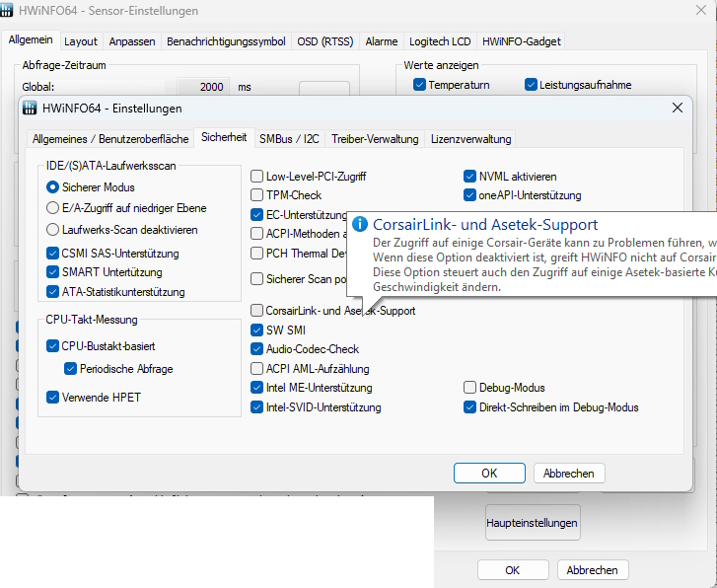
Task: Click the HWiNFO64 Einstellungen title bar icon
Action: point(30,109)
